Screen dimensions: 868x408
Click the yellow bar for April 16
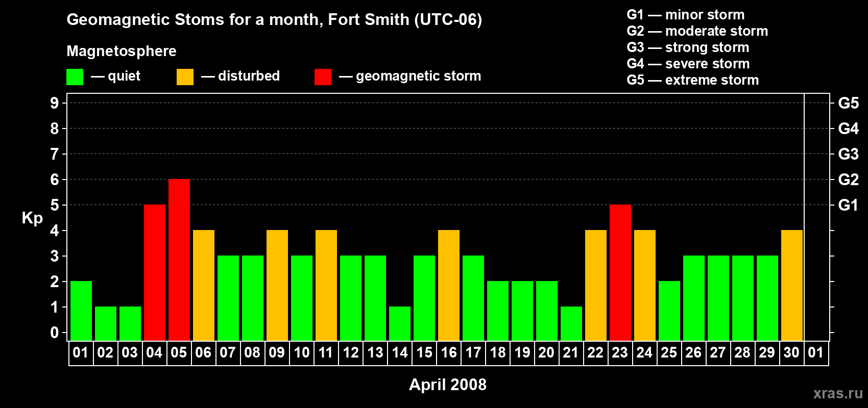[449, 286]
